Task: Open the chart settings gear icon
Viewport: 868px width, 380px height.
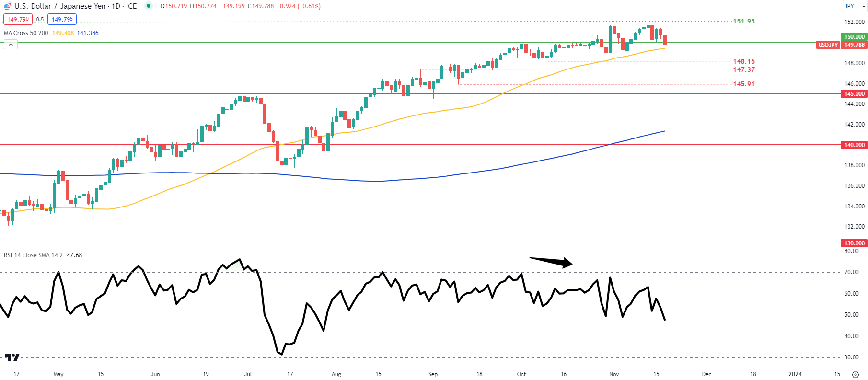Action: (x=855, y=374)
